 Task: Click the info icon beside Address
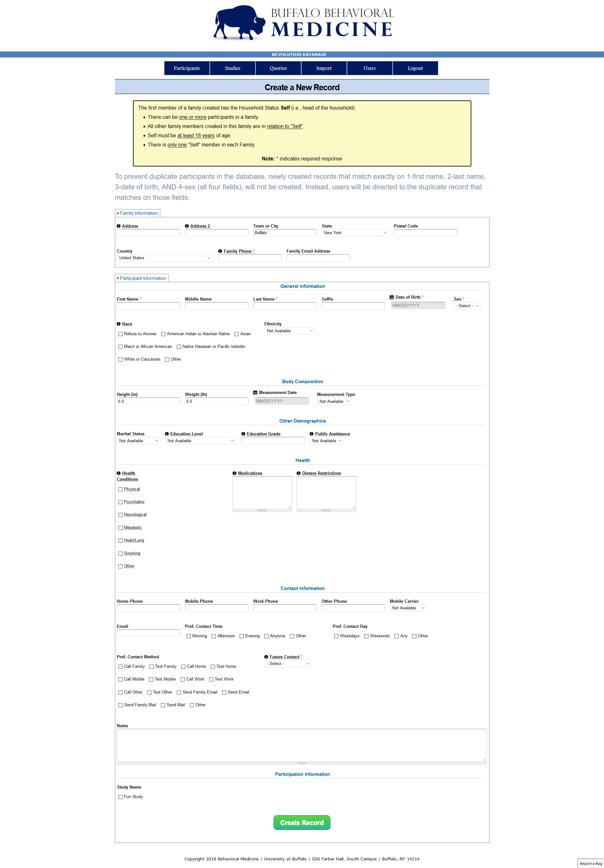pos(119,226)
